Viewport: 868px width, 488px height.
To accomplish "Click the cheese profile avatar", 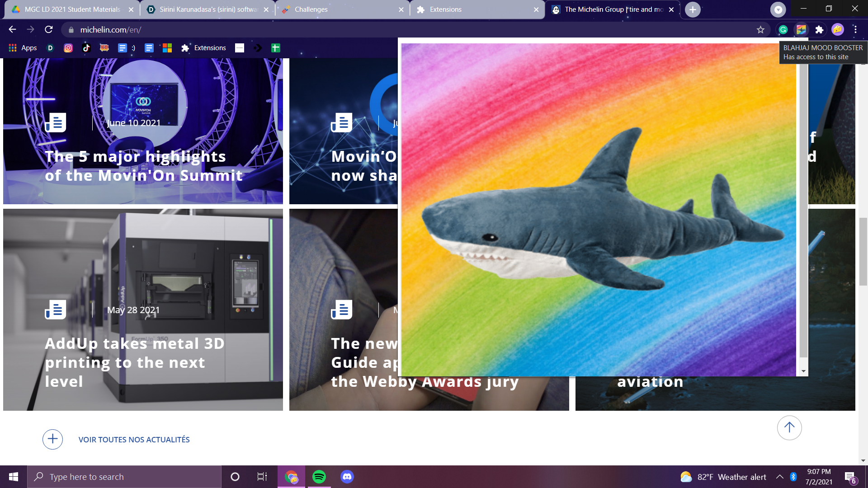I will (x=837, y=30).
